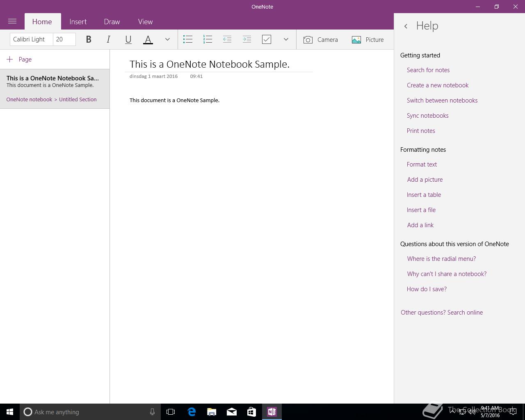Open File Explorer from the taskbar
Screen dimensions: 525x420
(212, 412)
